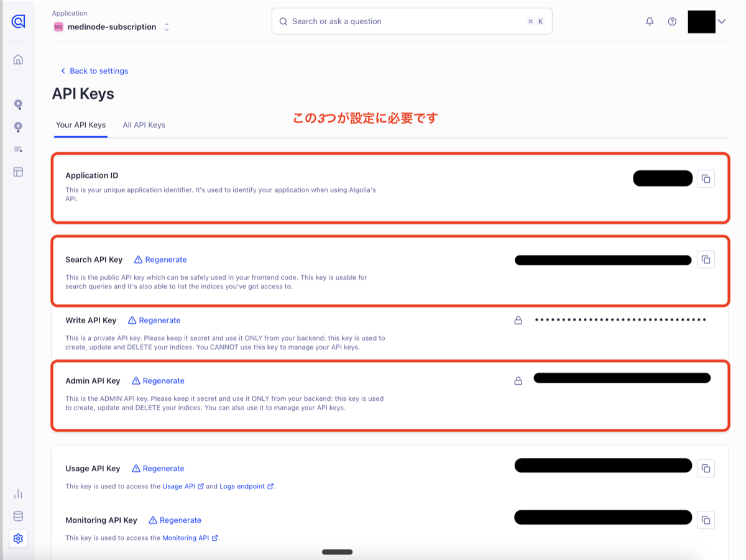Open the database Data Sources sidebar icon

tap(18, 516)
